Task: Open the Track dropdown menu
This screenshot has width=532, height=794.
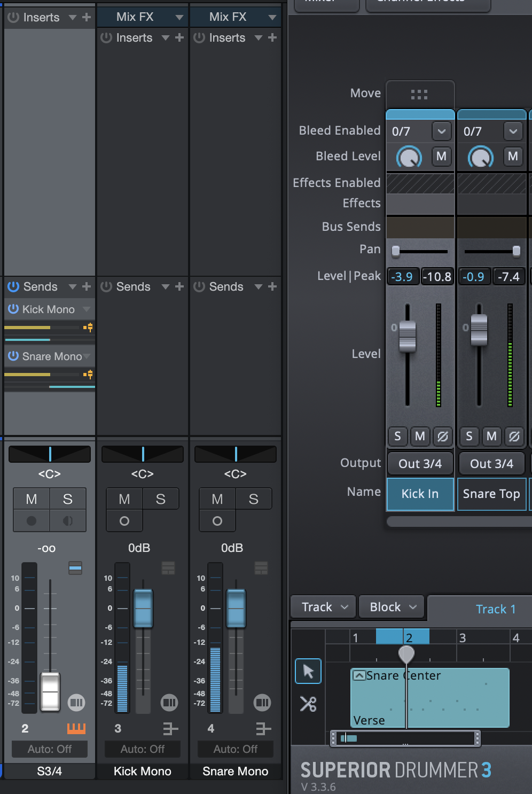Action: tap(324, 607)
